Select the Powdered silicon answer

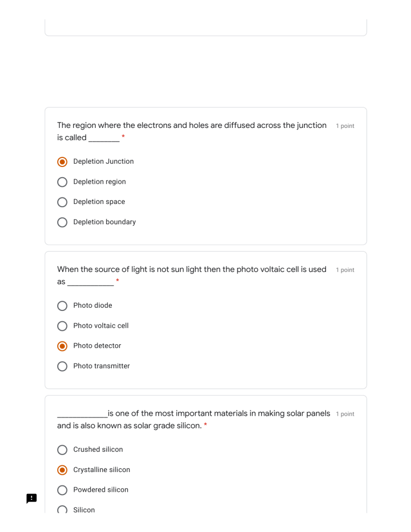[63, 490]
